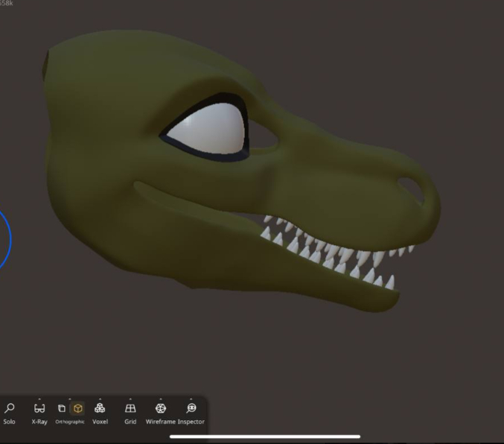Tap the white home indicator bar
This screenshot has height=444, width=504.
(x=265, y=437)
